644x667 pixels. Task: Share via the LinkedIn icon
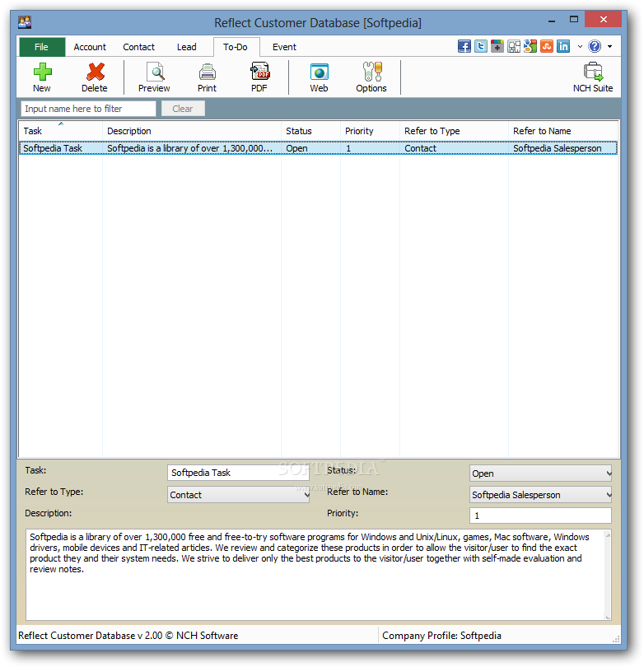[x=563, y=46]
